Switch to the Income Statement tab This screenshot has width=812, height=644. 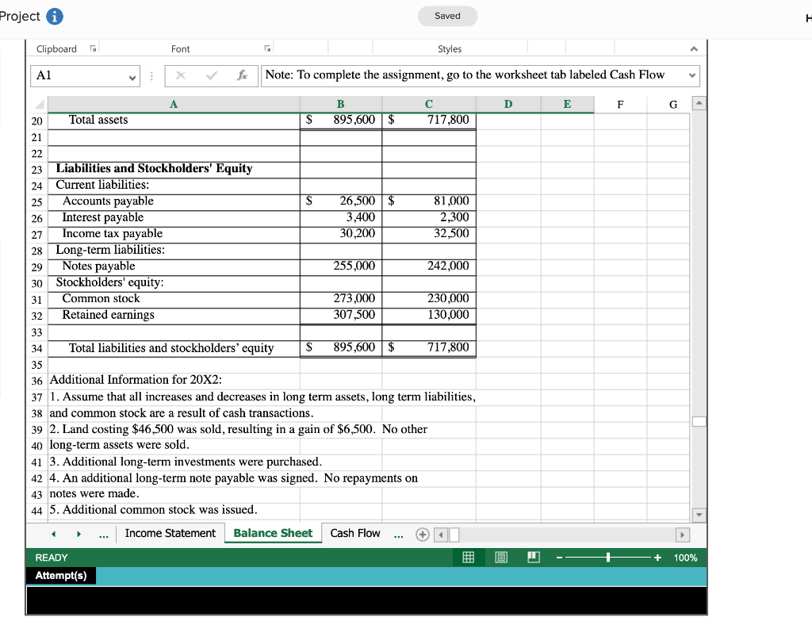click(x=170, y=534)
